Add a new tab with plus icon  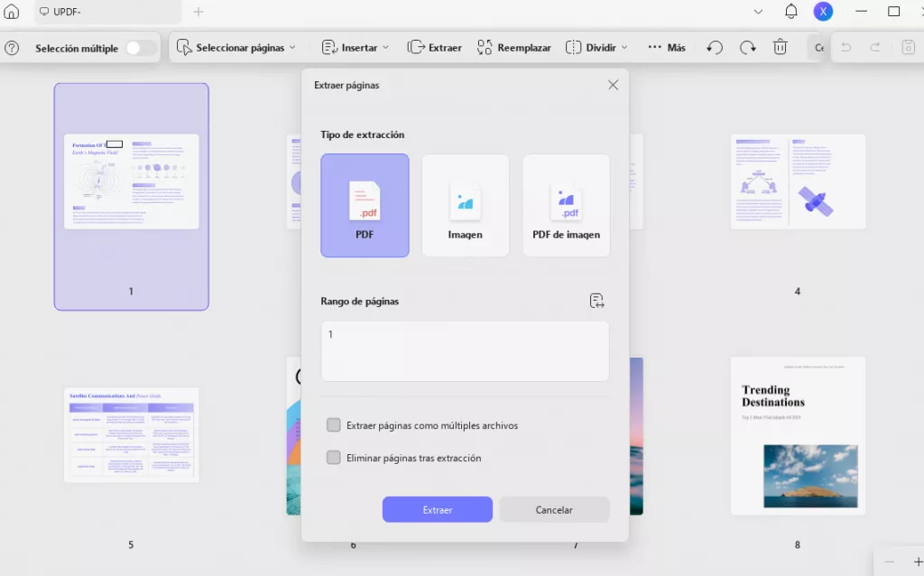[199, 12]
